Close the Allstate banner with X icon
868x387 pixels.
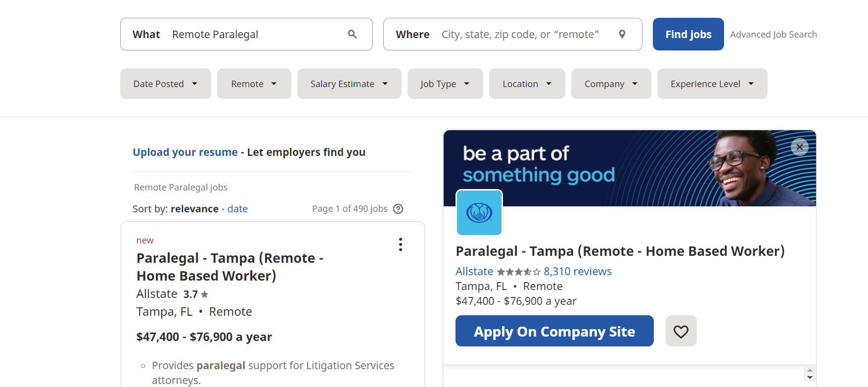click(x=800, y=147)
